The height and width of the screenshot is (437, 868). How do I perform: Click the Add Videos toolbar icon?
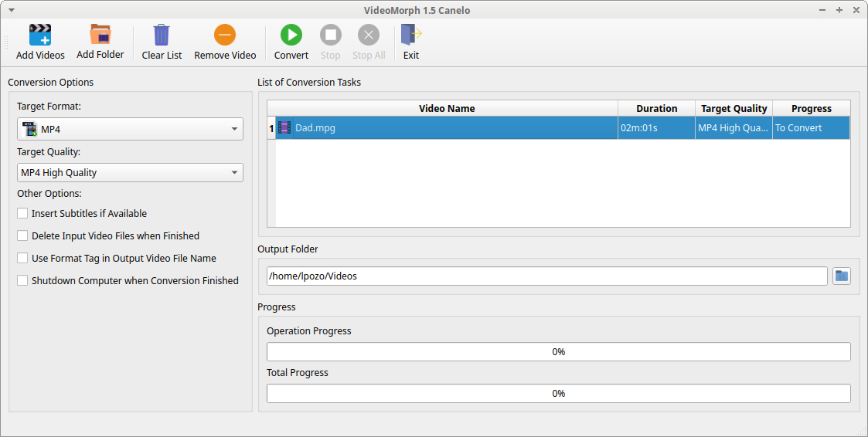(x=40, y=35)
